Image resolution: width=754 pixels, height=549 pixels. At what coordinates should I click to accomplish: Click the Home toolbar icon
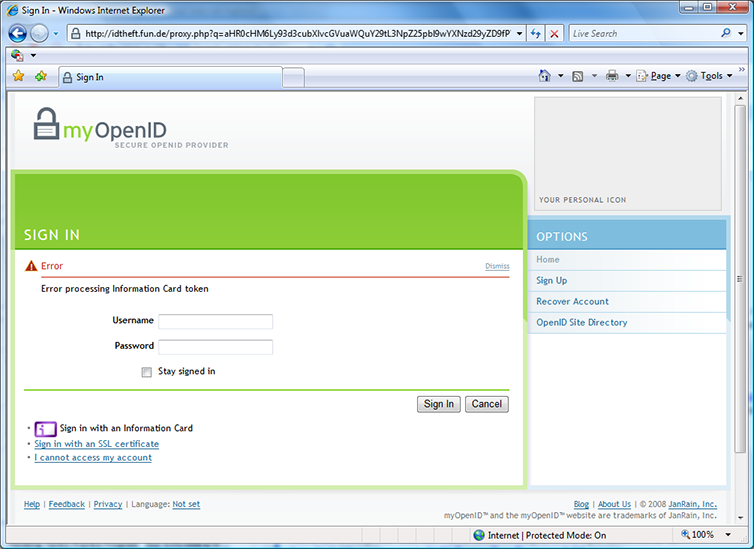point(544,76)
